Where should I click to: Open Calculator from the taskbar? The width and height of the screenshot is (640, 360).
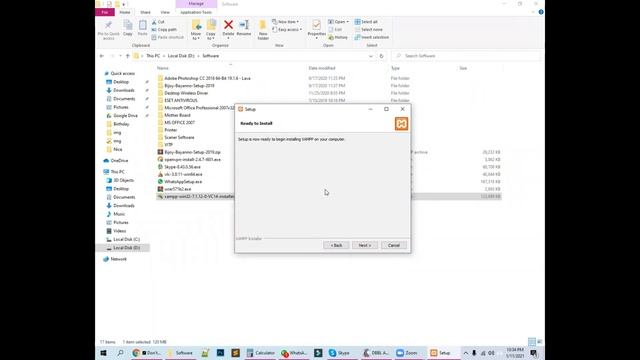261,353
